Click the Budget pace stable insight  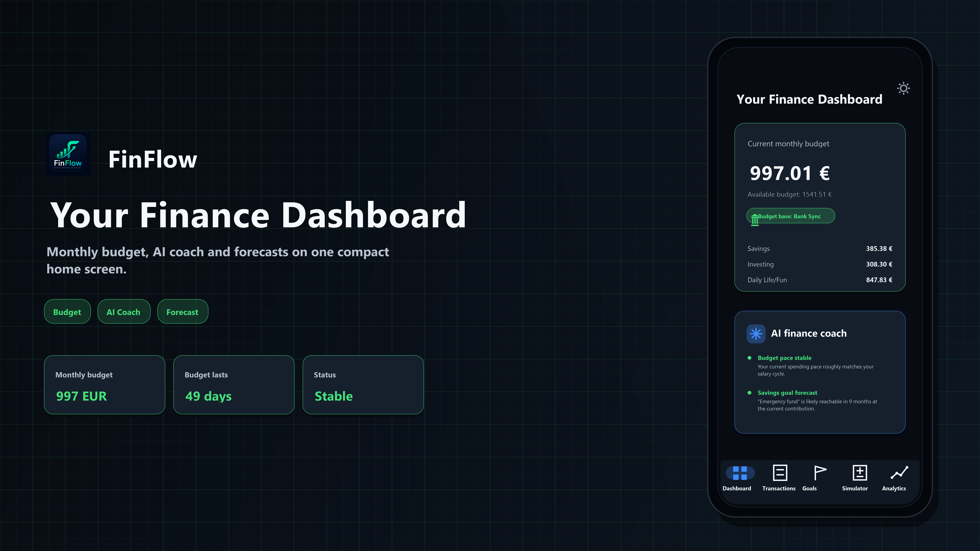point(785,358)
